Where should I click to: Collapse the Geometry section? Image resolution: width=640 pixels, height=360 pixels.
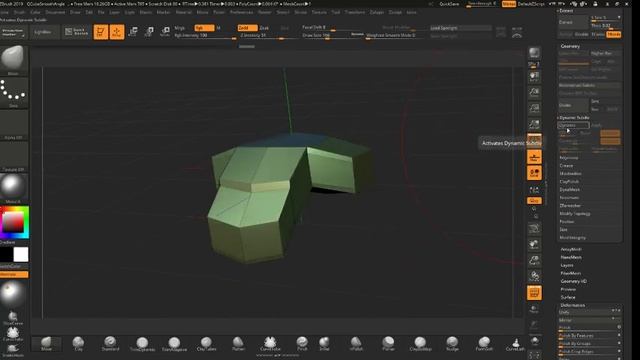pyautogui.click(x=570, y=46)
